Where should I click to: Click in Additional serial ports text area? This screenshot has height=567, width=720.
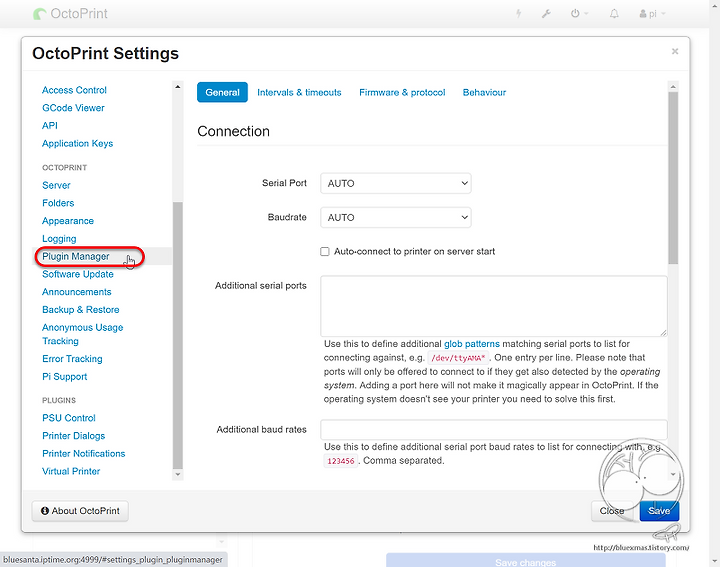click(494, 306)
